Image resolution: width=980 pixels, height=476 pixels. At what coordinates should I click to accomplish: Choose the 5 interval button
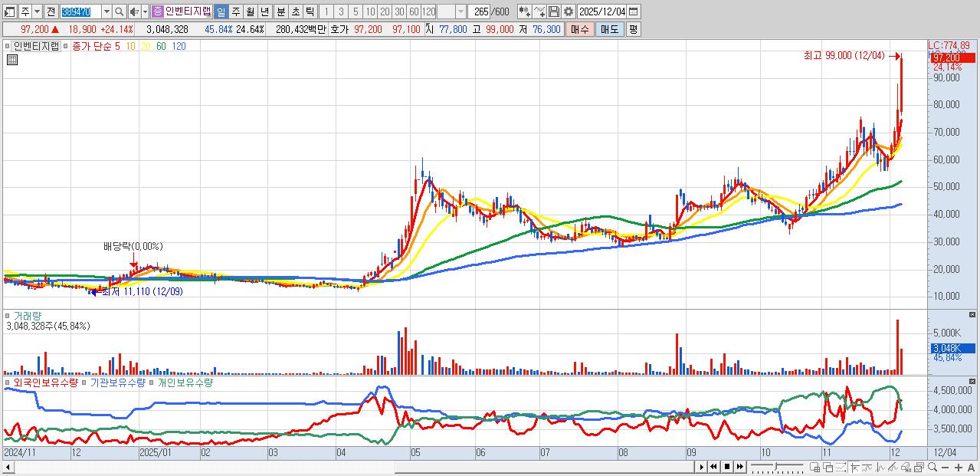pos(355,11)
